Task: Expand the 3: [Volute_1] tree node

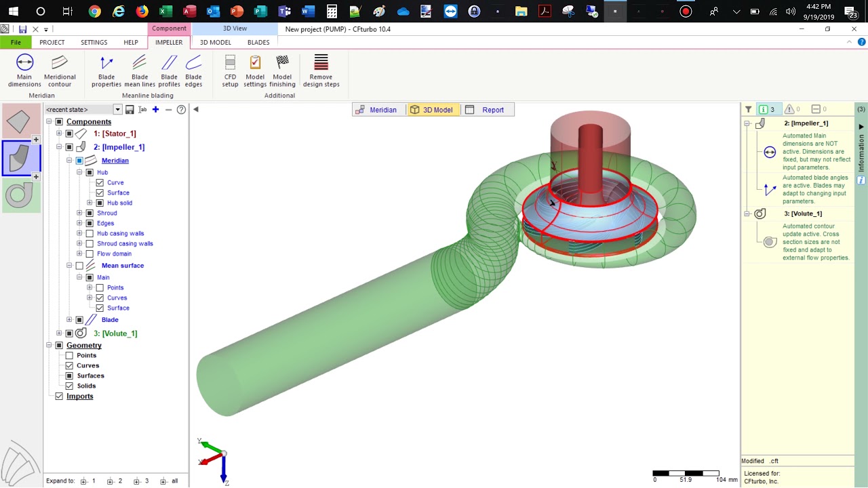Action: pos(59,333)
